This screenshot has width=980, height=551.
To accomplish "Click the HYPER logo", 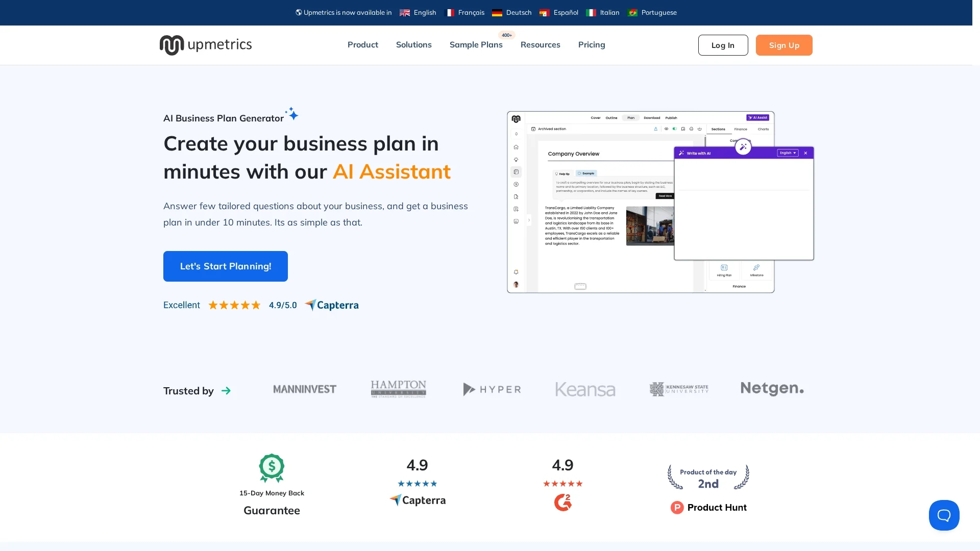I will click(x=492, y=389).
